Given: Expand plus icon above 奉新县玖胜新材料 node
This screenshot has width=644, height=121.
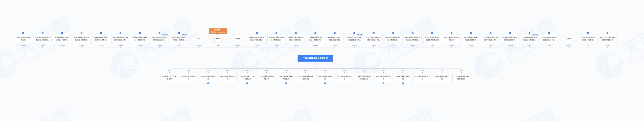Looking at the screenshot, I should pyautogui.click(x=276, y=33).
